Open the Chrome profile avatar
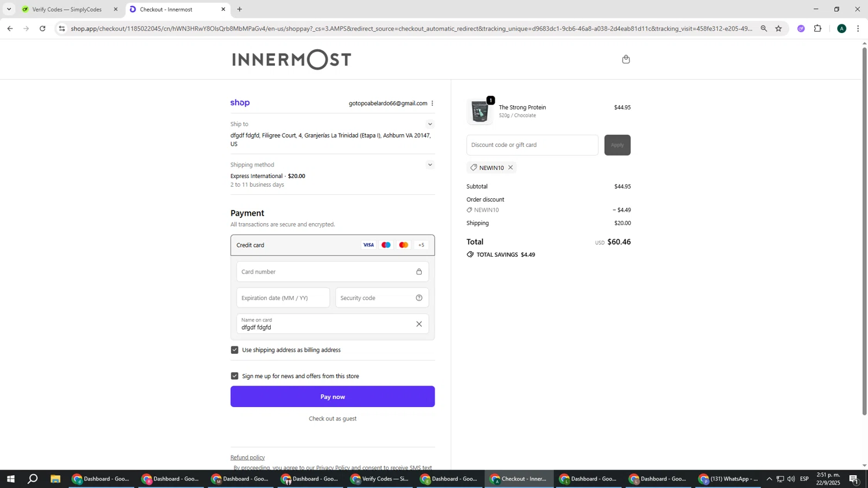Image resolution: width=868 pixels, height=488 pixels. point(841,28)
